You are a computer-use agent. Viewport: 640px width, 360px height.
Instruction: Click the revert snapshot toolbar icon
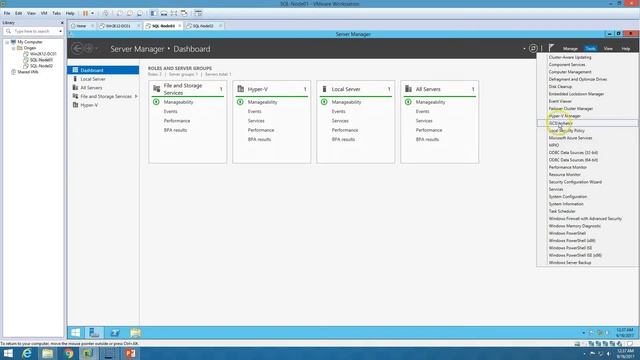point(130,13)
